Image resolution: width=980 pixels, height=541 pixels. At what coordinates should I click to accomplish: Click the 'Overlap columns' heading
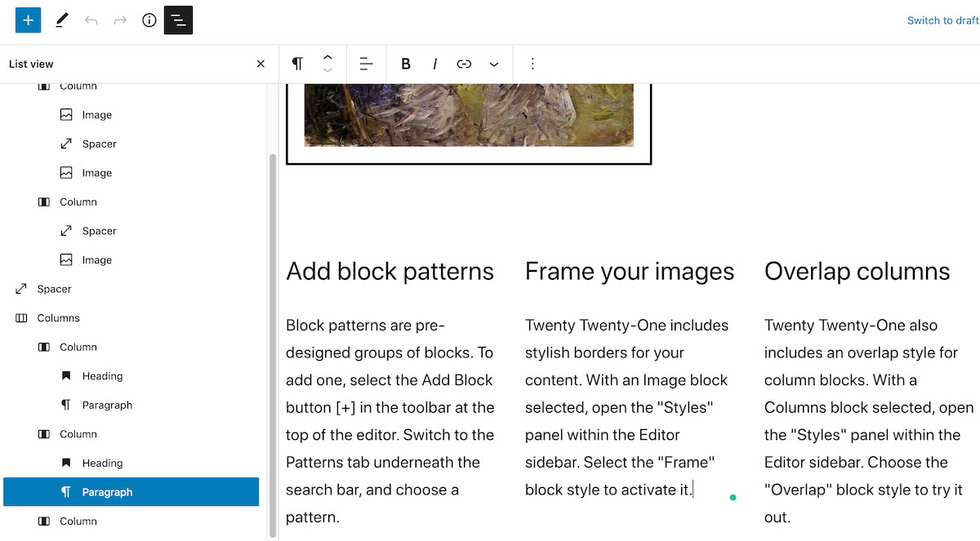(857, 272)
